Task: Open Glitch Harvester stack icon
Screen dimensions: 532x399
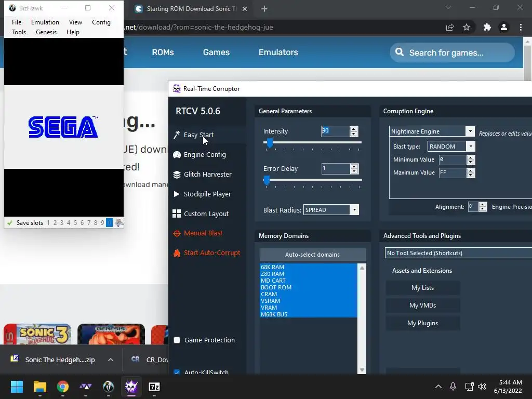Action: [177, 175]
